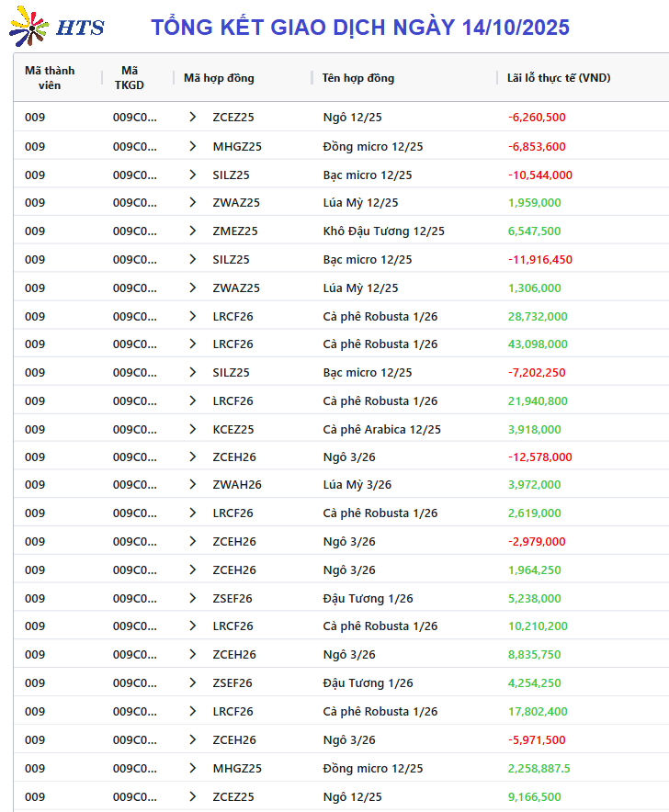Expand the SILZ25 row showing -11,916,450

[192, 260]
